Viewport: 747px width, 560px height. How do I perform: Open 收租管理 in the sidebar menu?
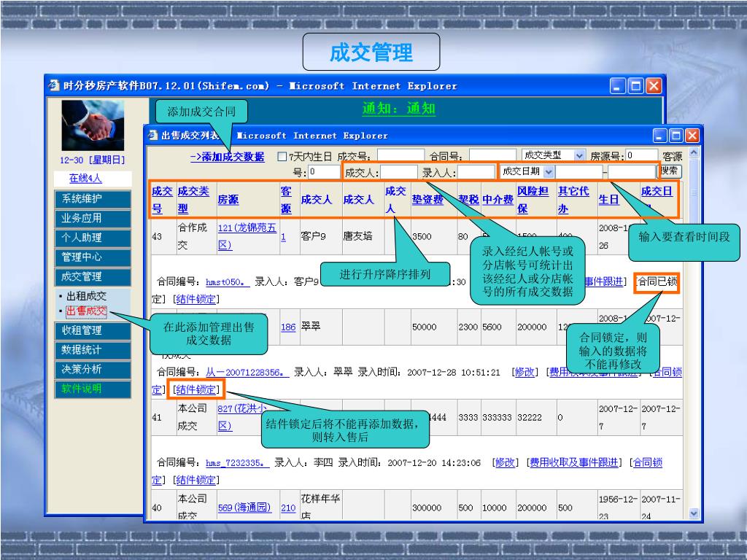tap(93, 330)
